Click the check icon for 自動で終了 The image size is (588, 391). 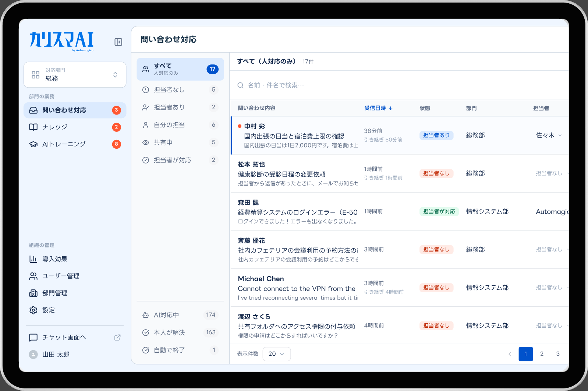pos(146,350)
